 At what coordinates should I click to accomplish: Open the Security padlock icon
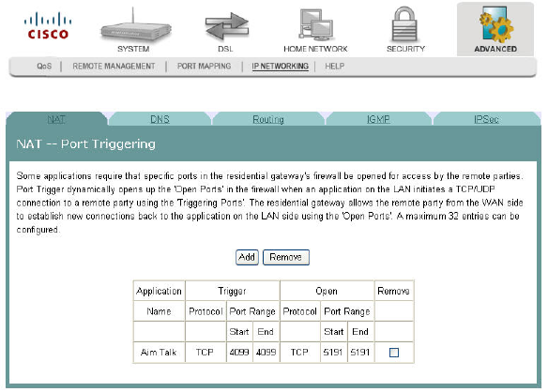404,25
